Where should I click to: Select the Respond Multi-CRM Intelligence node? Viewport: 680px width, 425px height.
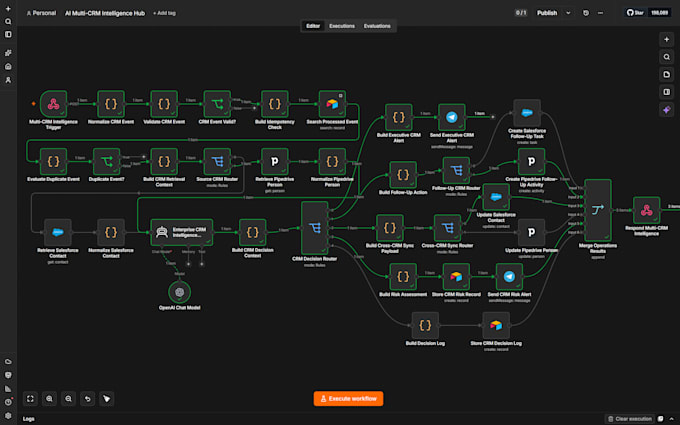coord(646,210)
